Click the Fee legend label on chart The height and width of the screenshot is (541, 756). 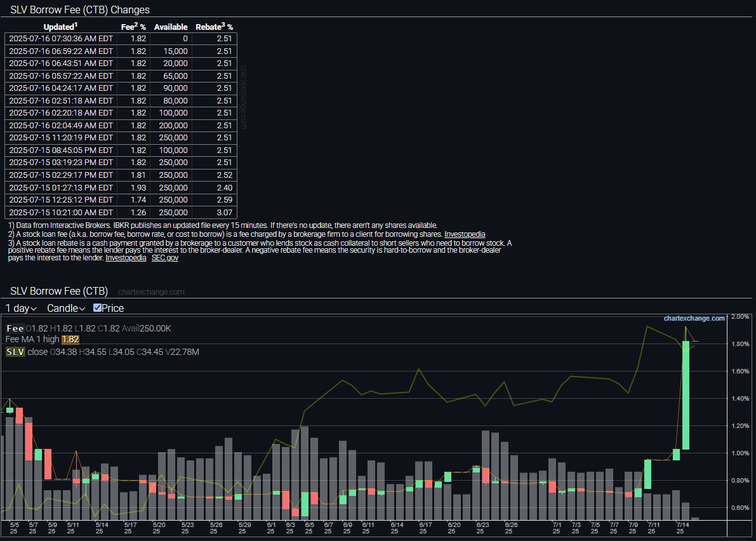click(x=15, y=328)
